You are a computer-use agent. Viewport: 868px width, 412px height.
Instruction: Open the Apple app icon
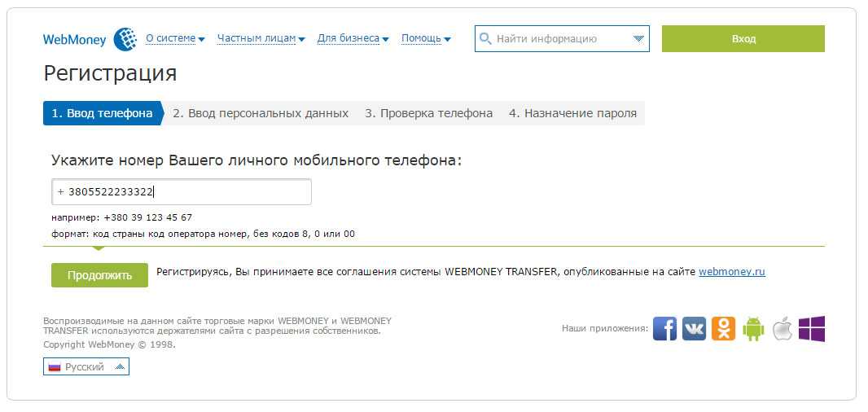tap(783, 328)
